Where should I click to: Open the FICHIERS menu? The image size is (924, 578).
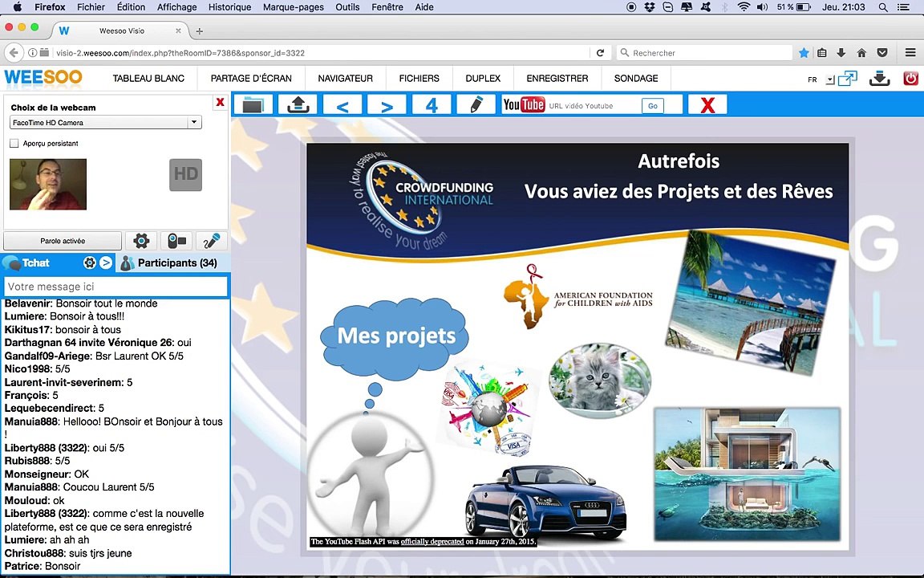pos(419,79)
